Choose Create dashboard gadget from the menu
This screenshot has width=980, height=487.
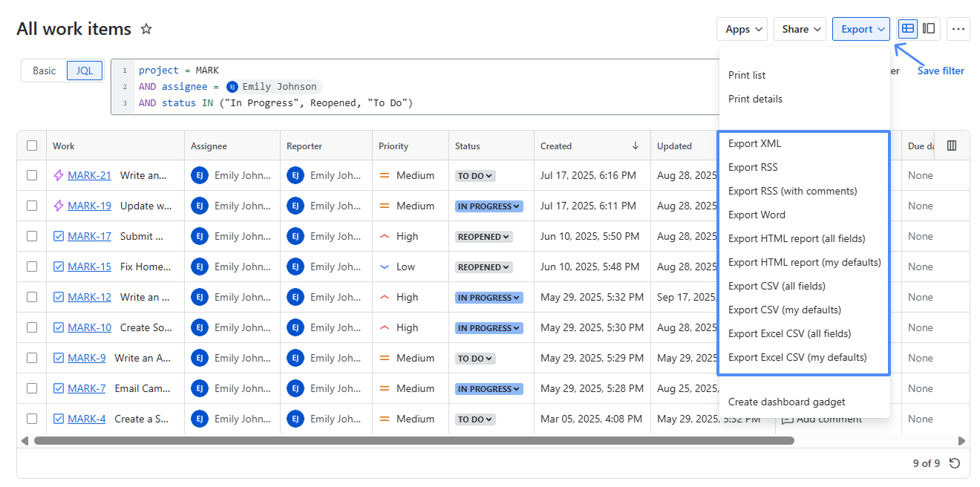pyautogui.click(x=786, y=402)
